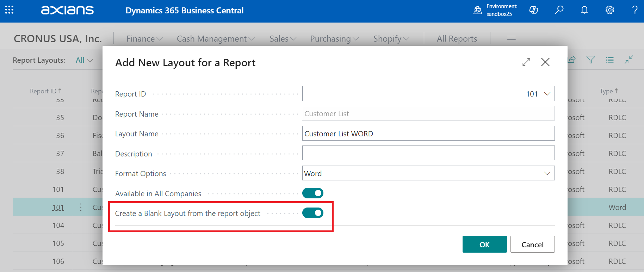
Task: Disable Create a Blank Layout toggle
Action: [312, 213]
